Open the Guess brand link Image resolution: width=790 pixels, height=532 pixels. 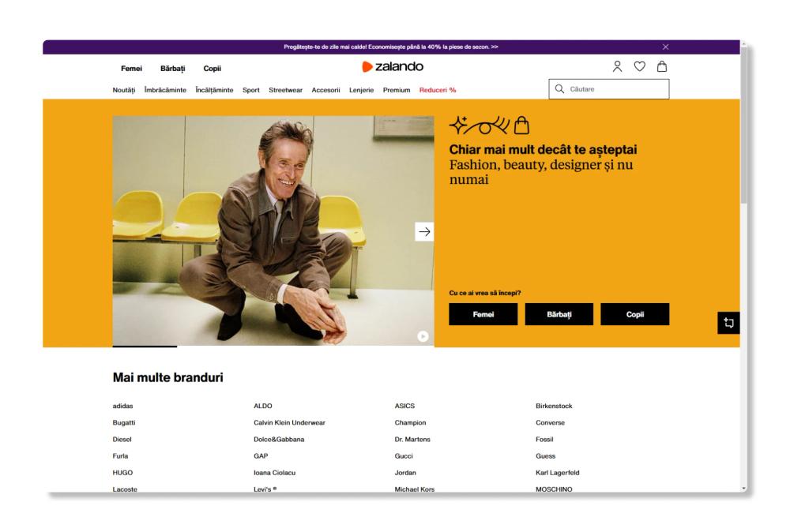[546, 456]
